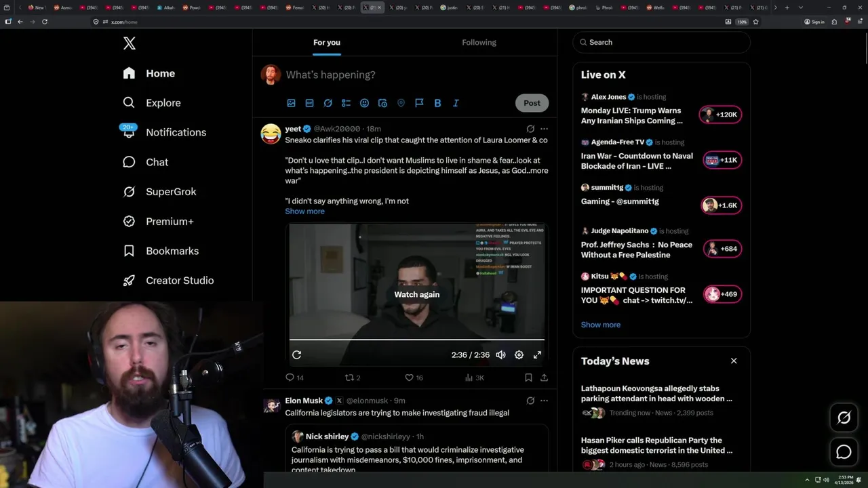Repost yeet's post with 2 reposts
Screen dimensions: 868x488
(x=353, y=378)
